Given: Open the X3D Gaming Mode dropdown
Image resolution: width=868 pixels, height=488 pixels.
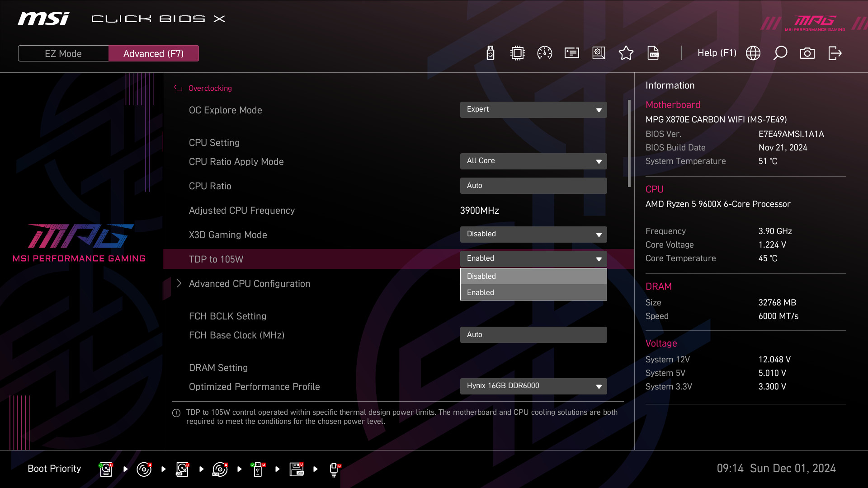Looking at the screenshot, I should 533,235.
